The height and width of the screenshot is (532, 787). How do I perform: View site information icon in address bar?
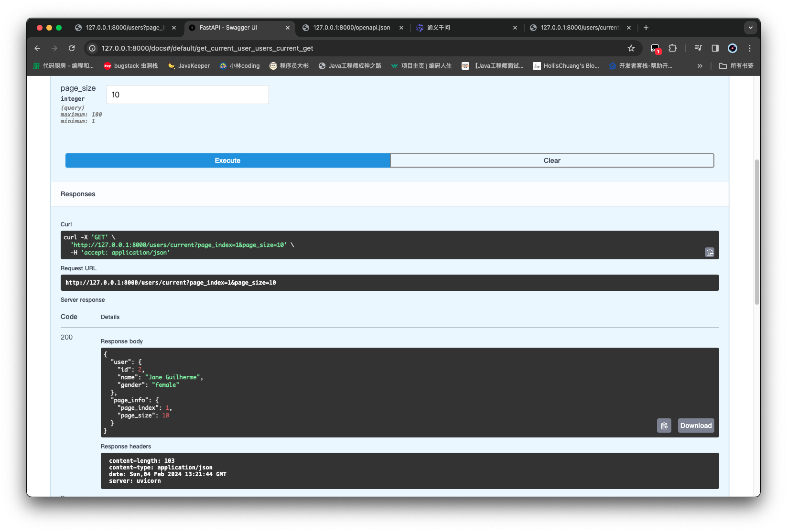pyautogui.click(x=92, y=48)
